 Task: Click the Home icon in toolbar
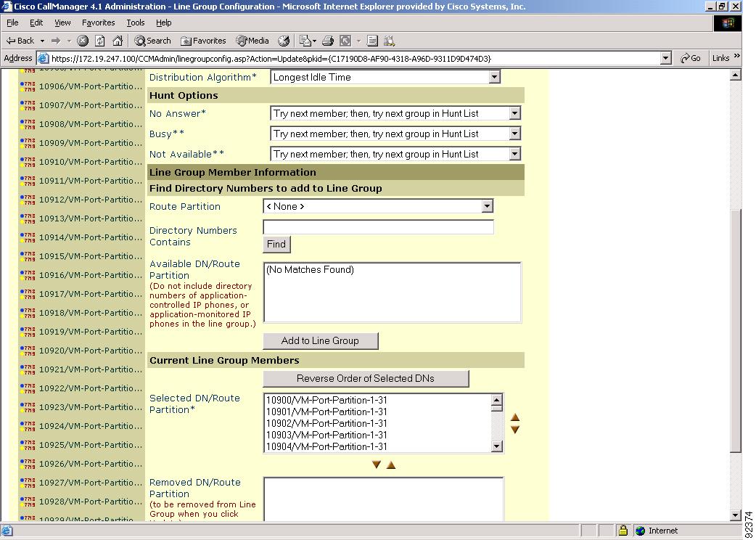click(x=117, y=41)
